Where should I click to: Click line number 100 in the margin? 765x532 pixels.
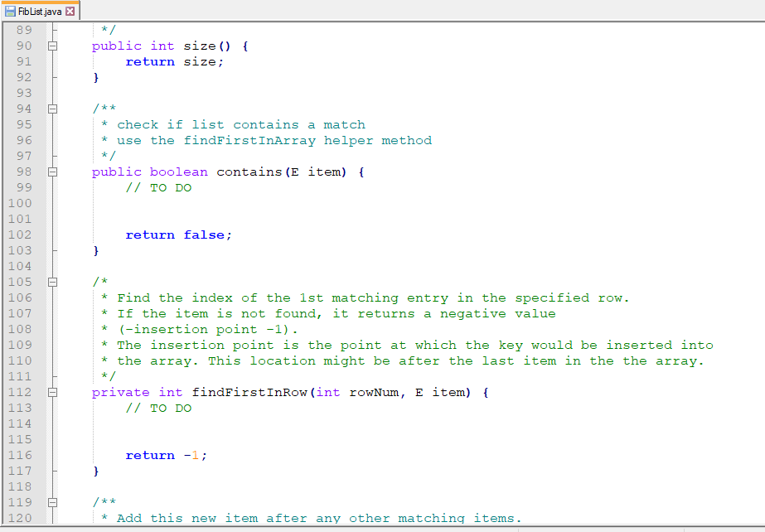point(20,203)
